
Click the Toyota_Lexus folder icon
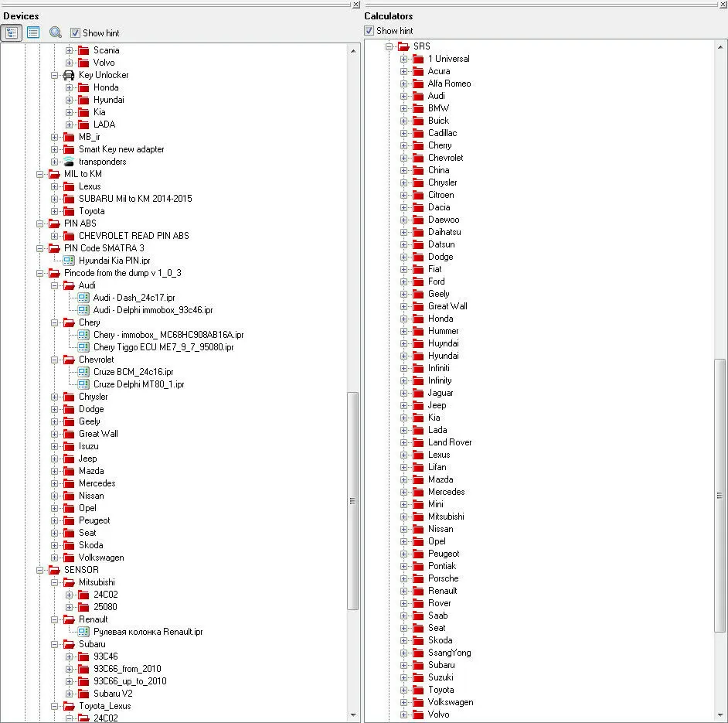coord(69,706)
